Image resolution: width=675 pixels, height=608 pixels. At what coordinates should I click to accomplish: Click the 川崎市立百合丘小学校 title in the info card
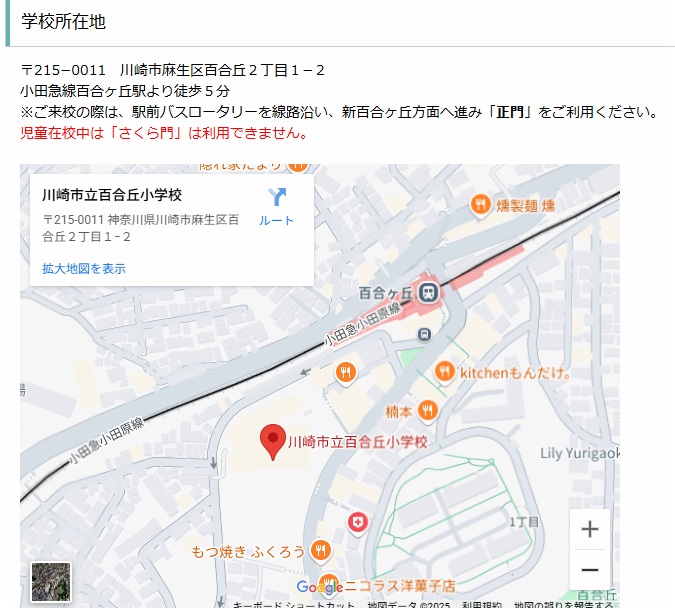pyautogui.click(x=112, y=195)
